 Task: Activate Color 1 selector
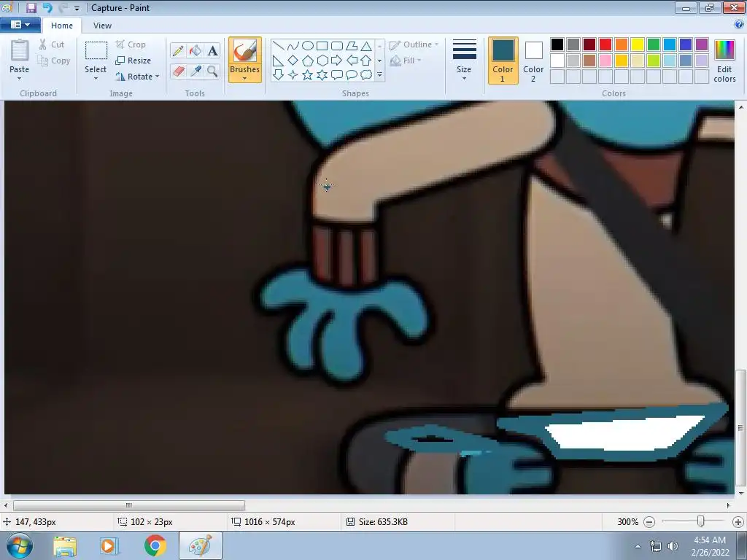(503, 61)
